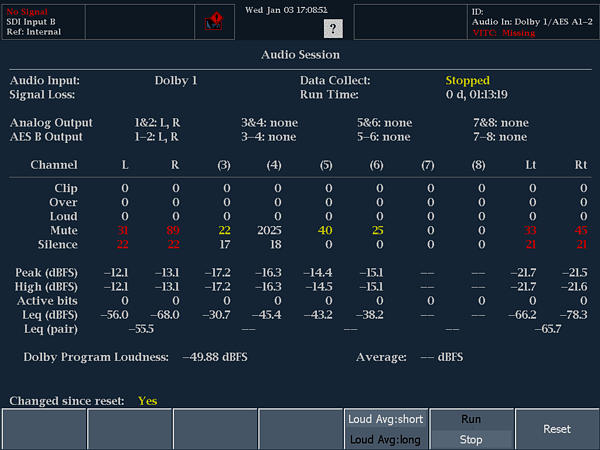Select the Rt channel column header

tap(580, 164)
